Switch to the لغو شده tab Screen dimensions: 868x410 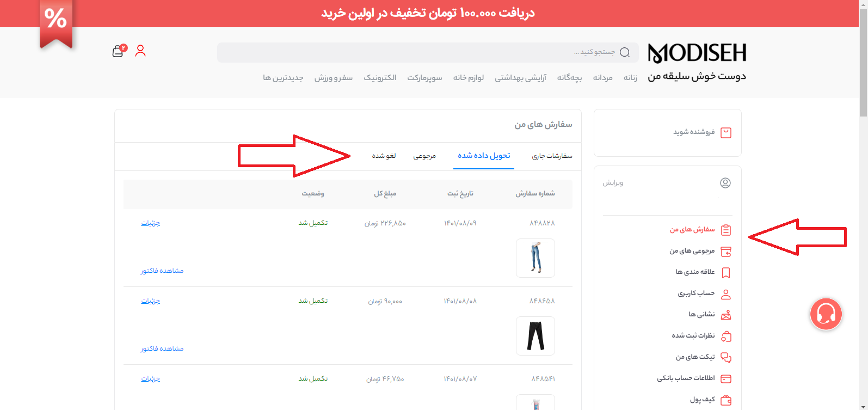click(384, 156)
